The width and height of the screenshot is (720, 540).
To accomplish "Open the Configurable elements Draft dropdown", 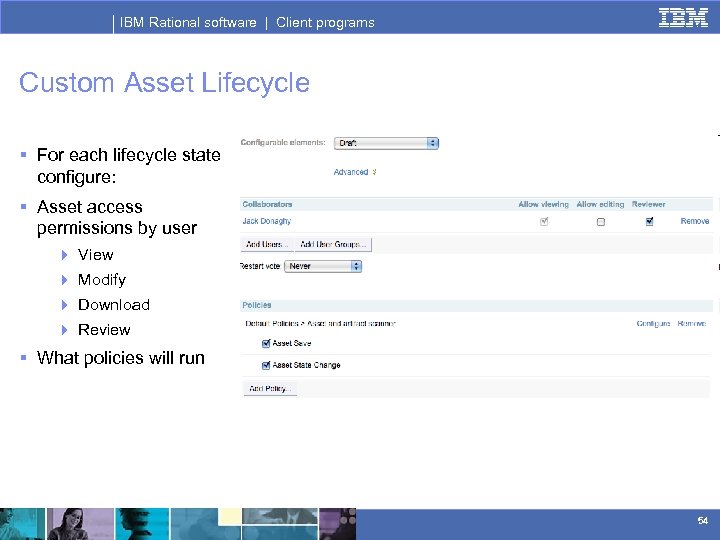I will 386,143.
